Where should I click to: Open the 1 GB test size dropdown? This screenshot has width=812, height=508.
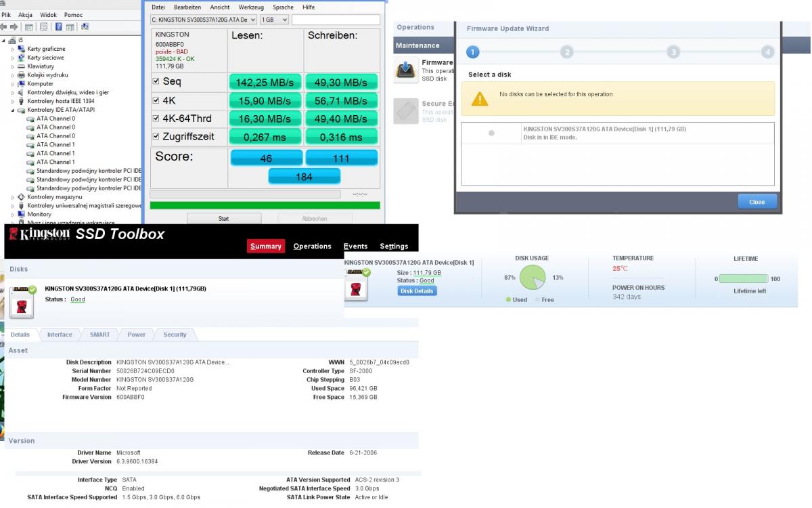[274, 20]
